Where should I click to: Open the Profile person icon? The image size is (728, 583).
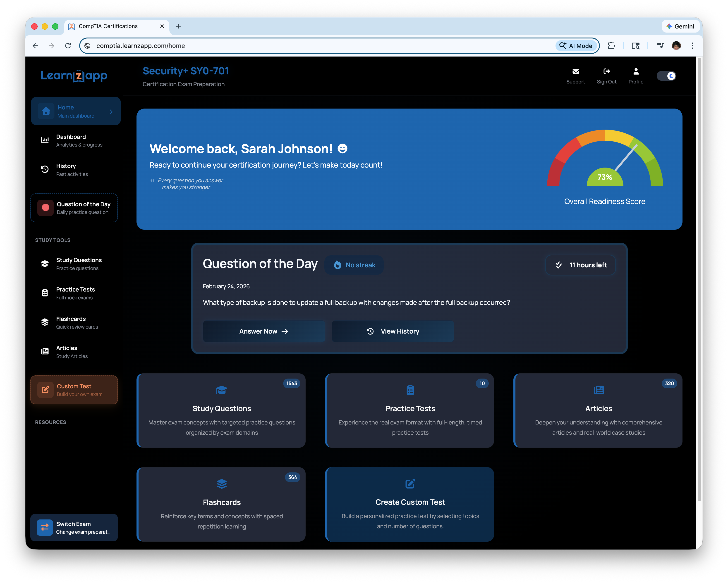point(635,71)
